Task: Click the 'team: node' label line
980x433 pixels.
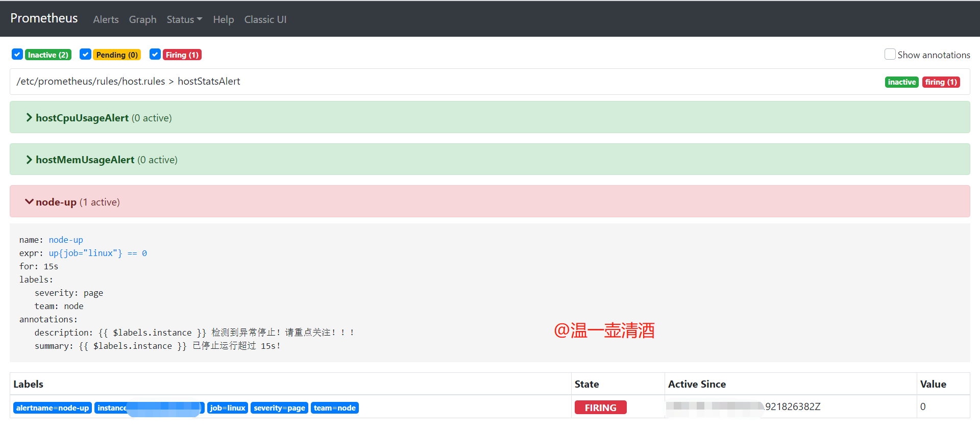Action: (59, 306)
